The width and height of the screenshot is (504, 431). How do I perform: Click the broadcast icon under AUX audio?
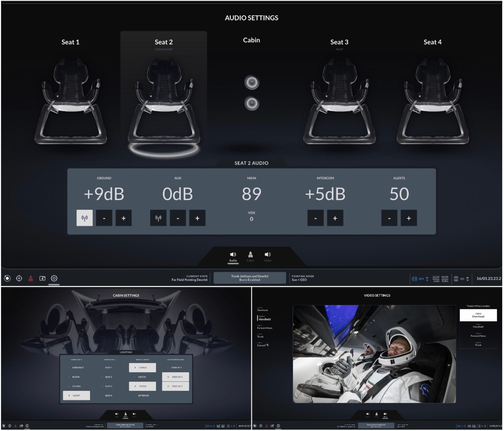click(x=158, y=218)
